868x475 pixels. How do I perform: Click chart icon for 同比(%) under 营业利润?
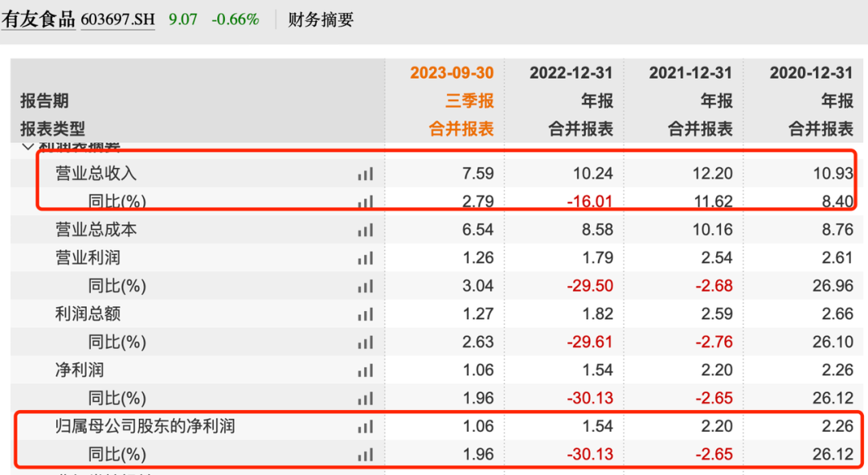(366, 286)
